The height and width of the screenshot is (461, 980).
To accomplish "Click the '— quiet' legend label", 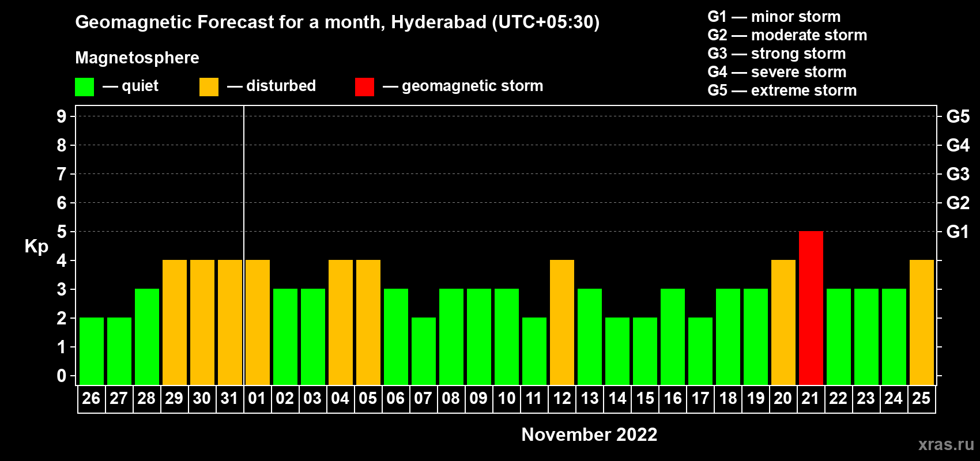I will tap(131, 86).
